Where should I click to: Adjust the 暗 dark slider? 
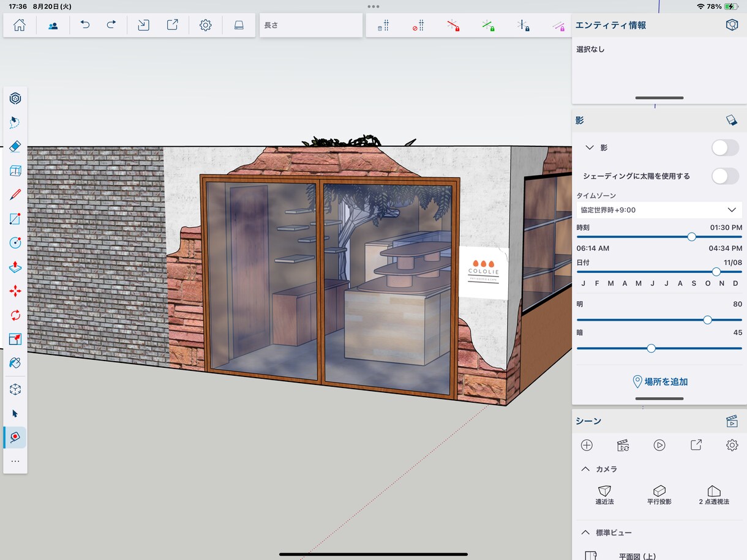[651, 348]
